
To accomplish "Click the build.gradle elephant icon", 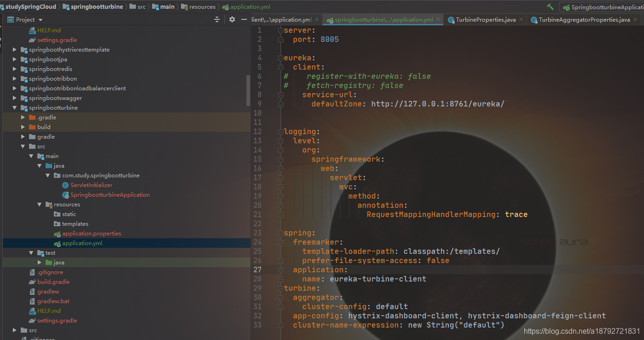I will 32,282.
